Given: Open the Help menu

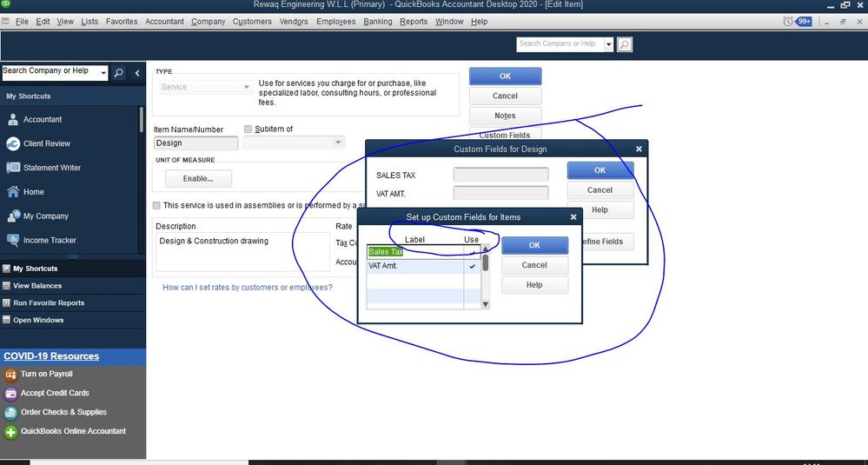Looking at the screenshot, I should click(x=480, y=22).
